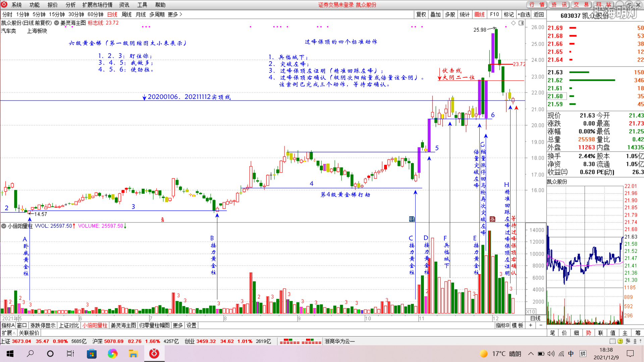Viewport: 644px width, 362px height.
Task: Switch to the 分时 chart period
Action: tap(7, 14)
